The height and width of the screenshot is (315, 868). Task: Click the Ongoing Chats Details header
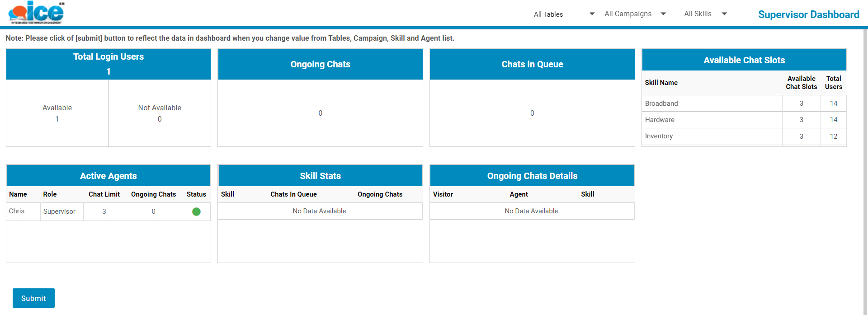(532, 176)
